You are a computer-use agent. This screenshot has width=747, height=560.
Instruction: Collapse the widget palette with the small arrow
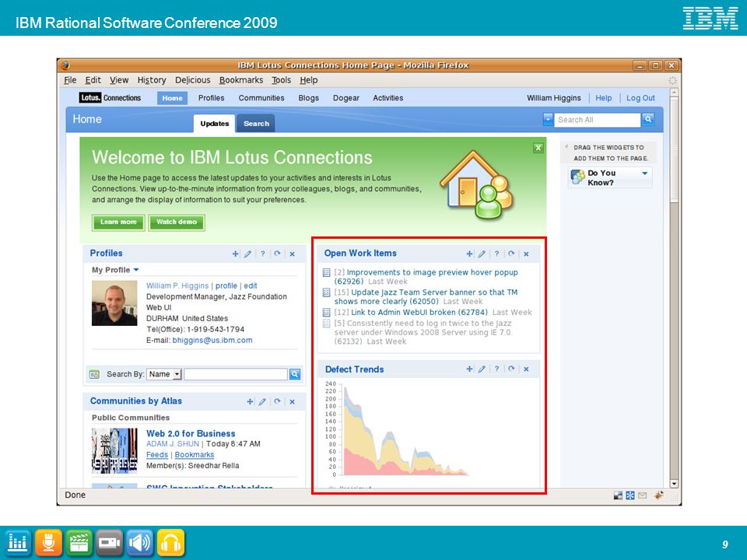click(566, 147)
